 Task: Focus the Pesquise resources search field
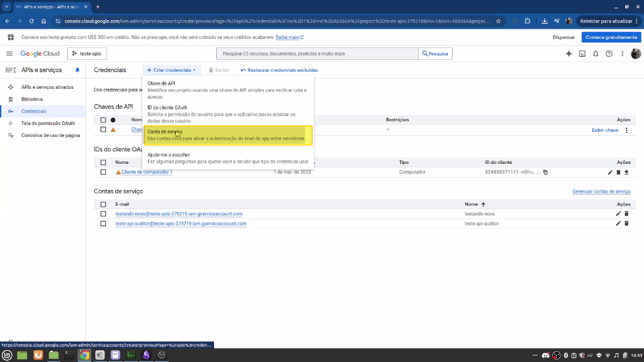pyautogui.click(x=318, y=54)
